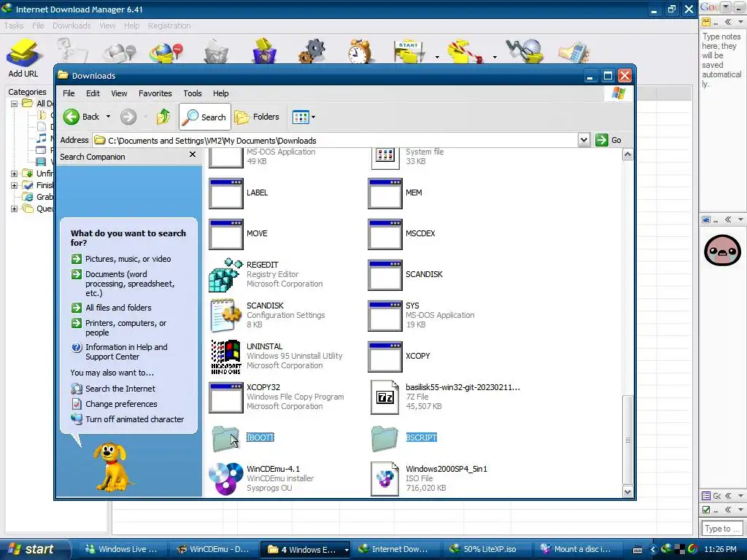This screenshot has height=560, width=747.
Task: Collapse the All Downloads tree node
Action: coord(15,104)
